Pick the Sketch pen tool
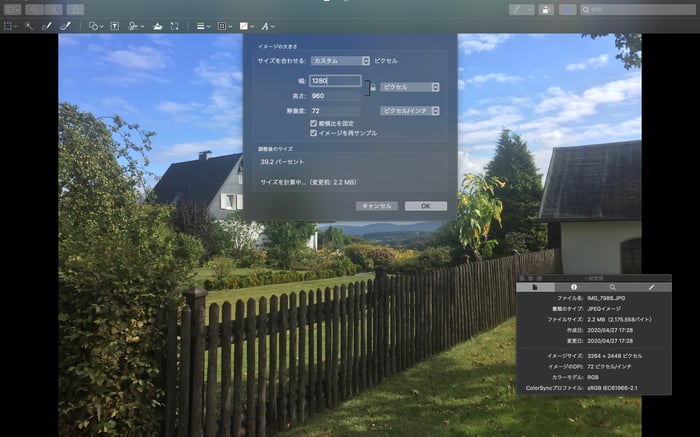Viewport: 700px width, 437px height. point(46,26)
